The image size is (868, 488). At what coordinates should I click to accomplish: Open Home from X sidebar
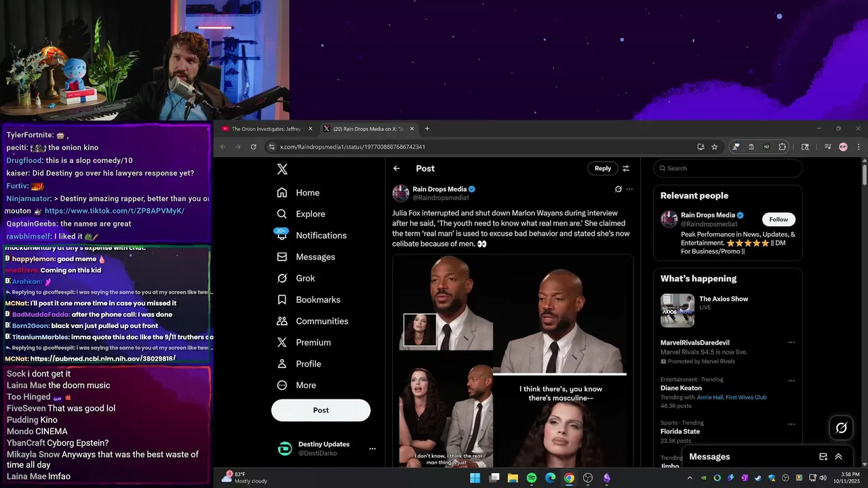point(298,192)
